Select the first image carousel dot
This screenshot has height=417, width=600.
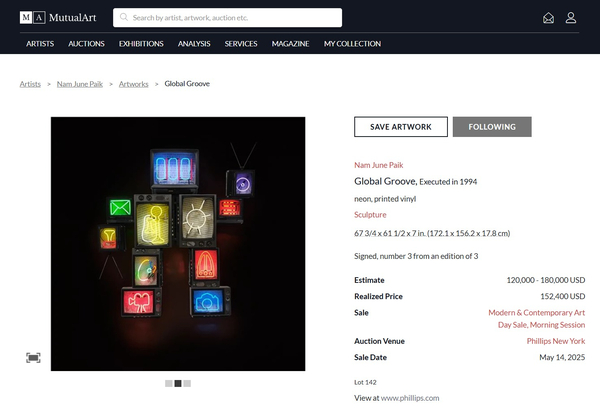pos(169,383)
